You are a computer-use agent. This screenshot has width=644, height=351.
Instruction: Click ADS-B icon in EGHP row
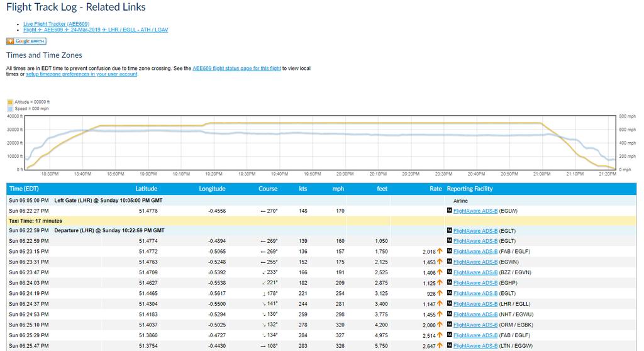coord(449,282)
